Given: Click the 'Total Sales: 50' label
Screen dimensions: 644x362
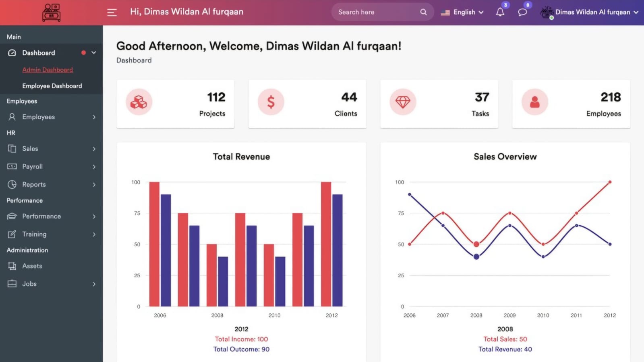Looking at the screenshot, I should (x=505, y=339).
